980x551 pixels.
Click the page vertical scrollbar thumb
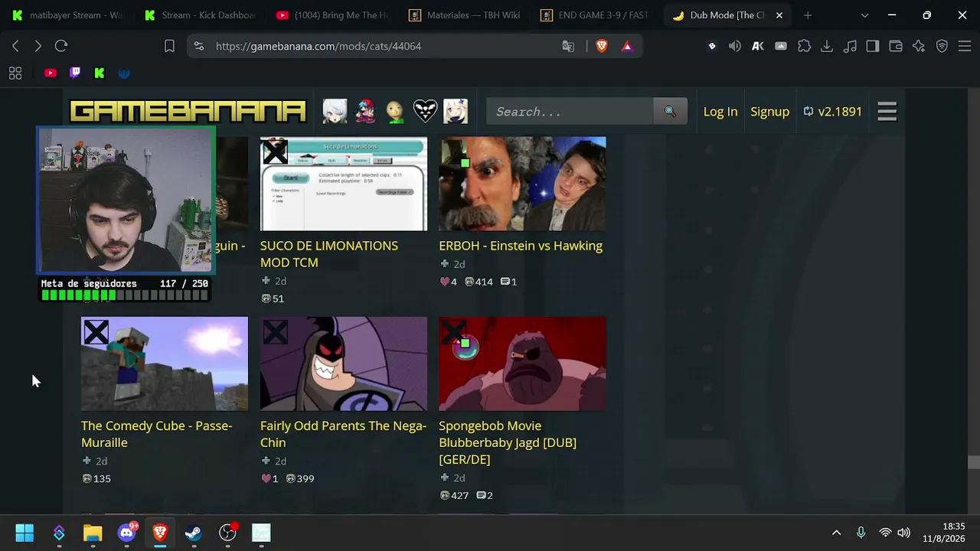[973, 462]
